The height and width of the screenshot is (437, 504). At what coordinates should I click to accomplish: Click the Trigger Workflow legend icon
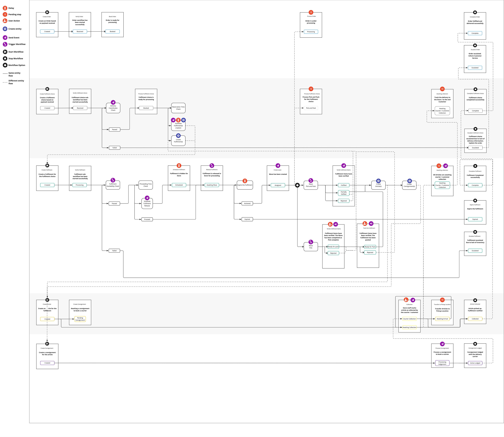[x=5, y=44]
